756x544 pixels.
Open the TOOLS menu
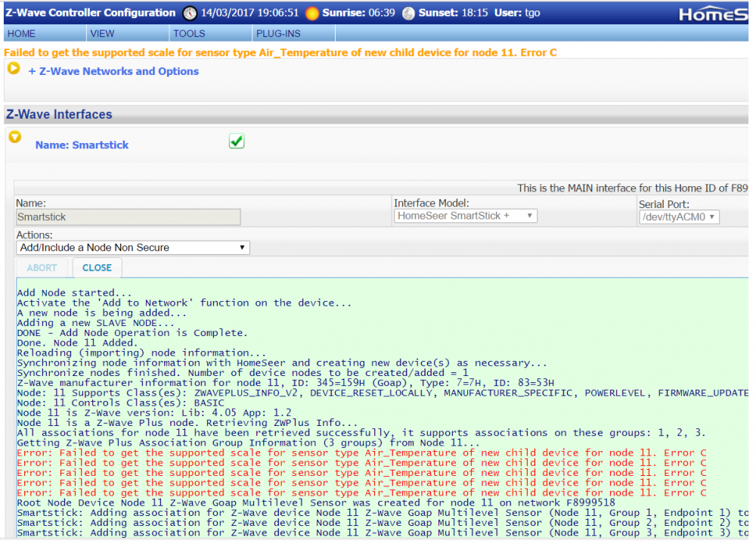[189, 34]
